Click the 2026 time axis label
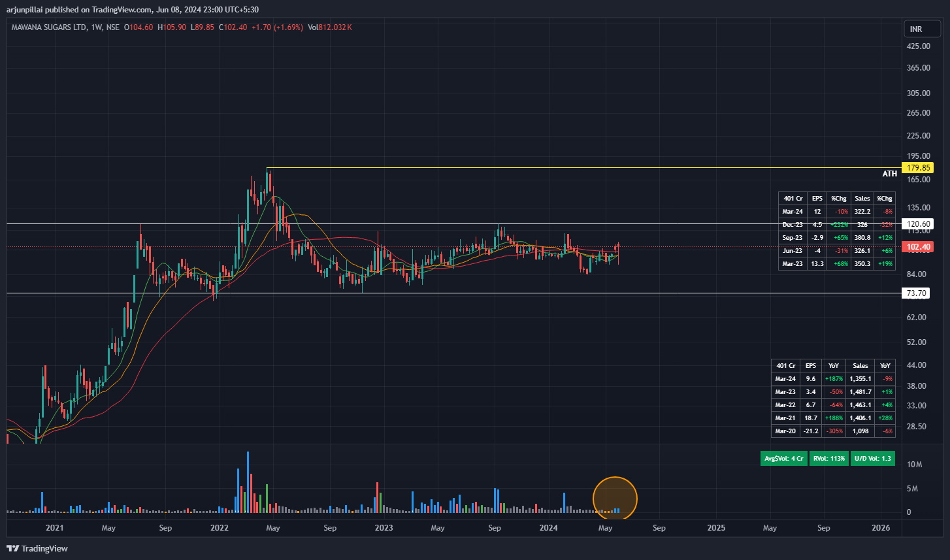This screenshot has width=950, height=560. 881,527
